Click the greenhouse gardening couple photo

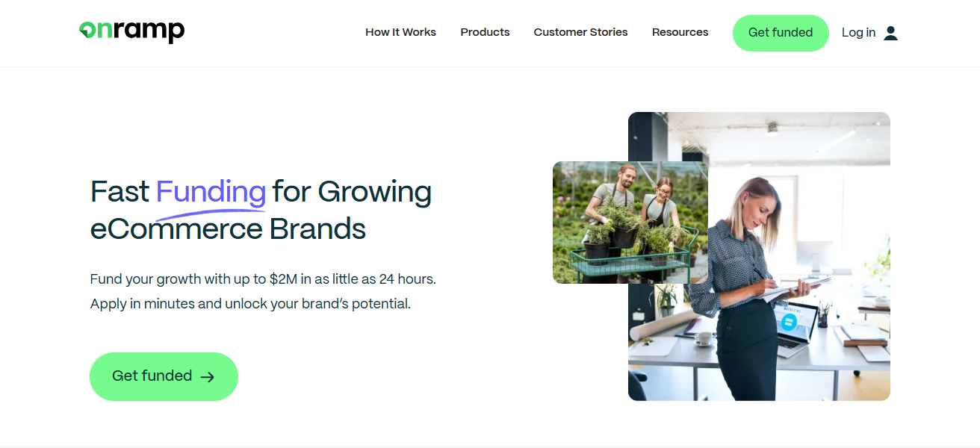pos(630,222)
